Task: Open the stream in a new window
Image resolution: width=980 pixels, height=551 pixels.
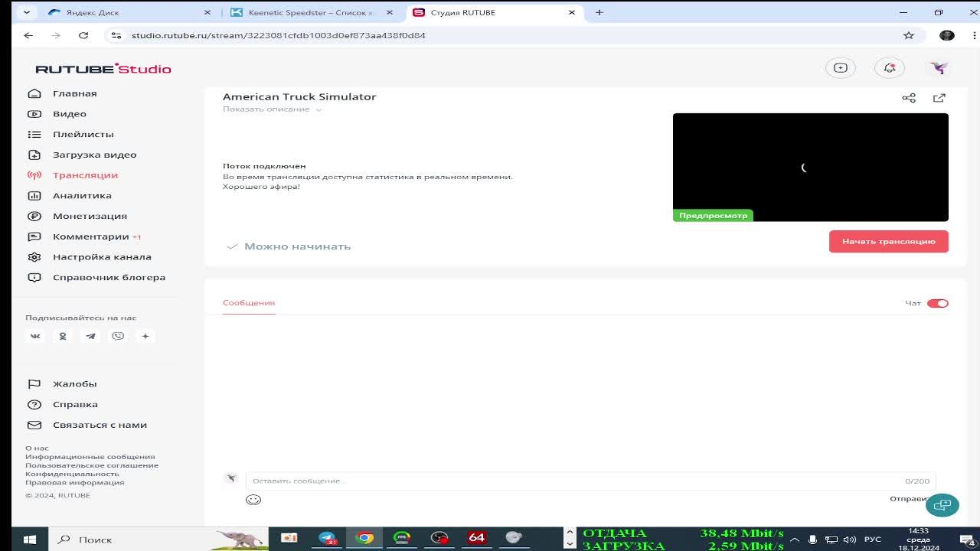Action: [939, 98]
